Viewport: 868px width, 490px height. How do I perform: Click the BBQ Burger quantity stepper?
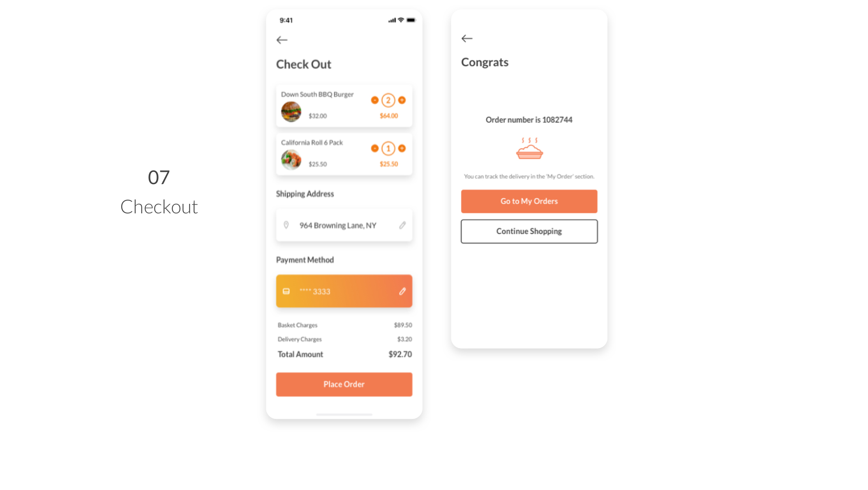point(388,100)
